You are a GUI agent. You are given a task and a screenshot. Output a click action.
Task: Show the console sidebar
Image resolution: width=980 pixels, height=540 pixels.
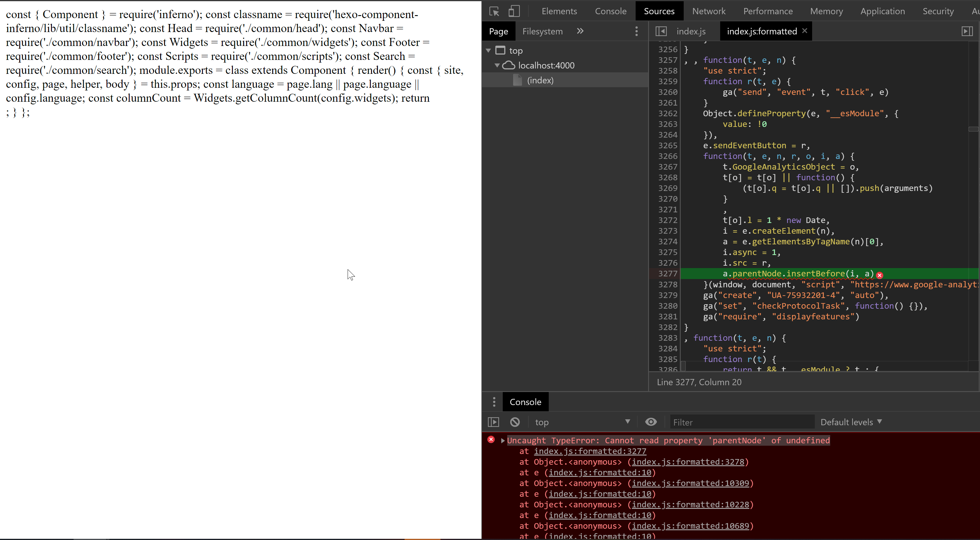click(x=493, y=422)
